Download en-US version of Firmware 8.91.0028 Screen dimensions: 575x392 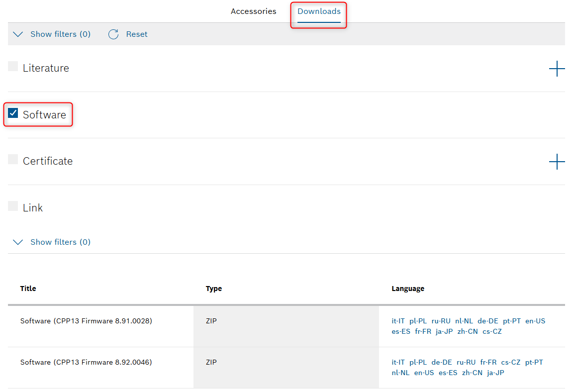[x=535, y=321]
